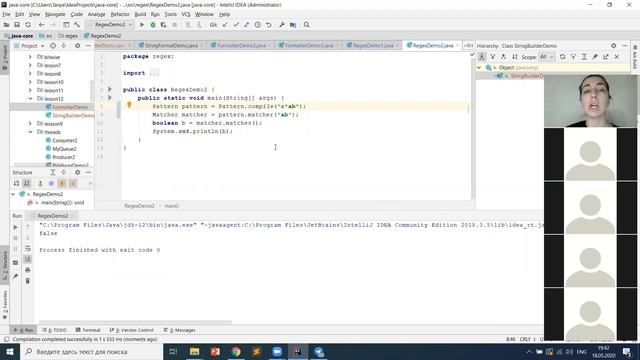Viewport: 640px width, 360px height.
Task: Open the Scope All dropdown in Hierarchy
Action: [547, 57]
